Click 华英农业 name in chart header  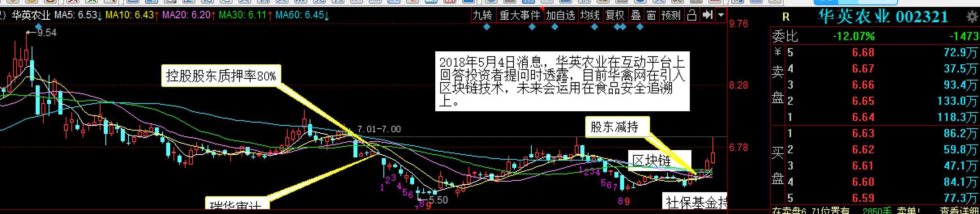pos(31,15)
